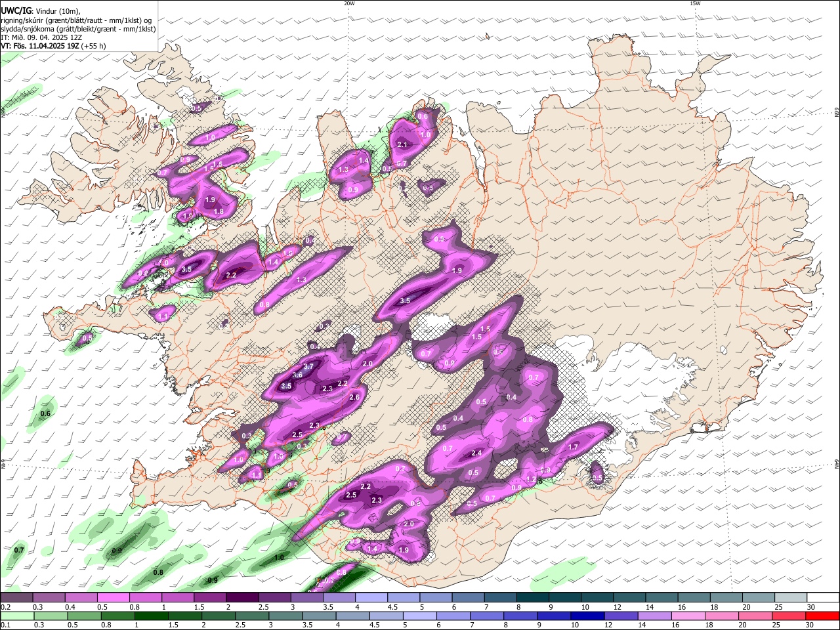This screenshot has width=840, height=630.
Task: Select the lower legend swatch starting at 3
Action: 285,616
